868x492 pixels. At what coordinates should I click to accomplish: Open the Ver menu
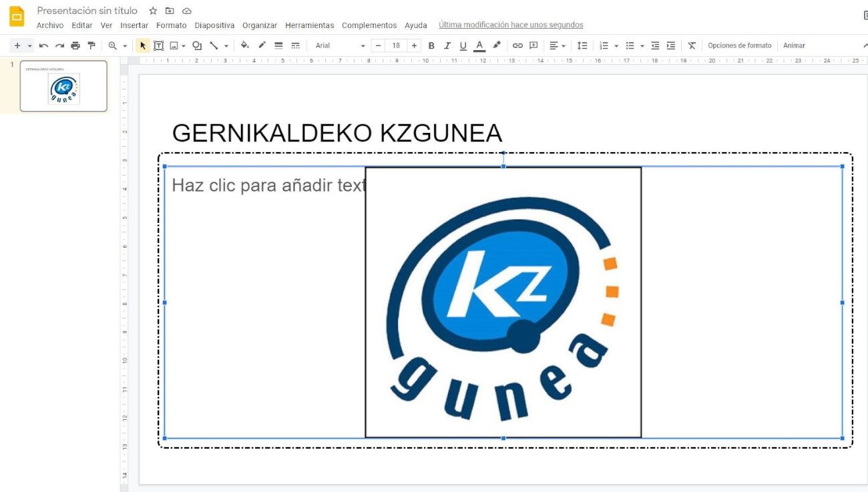[x=106, y=25]
